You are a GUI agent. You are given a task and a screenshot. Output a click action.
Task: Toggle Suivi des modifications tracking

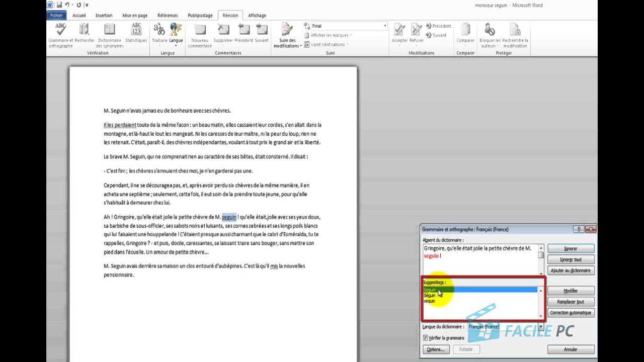click(287, 35)
